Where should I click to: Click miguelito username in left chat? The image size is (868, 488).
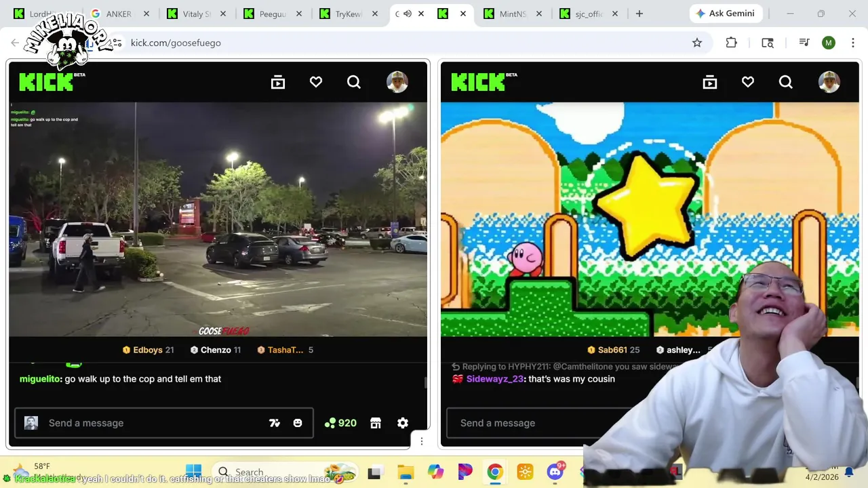click(40, 379)
